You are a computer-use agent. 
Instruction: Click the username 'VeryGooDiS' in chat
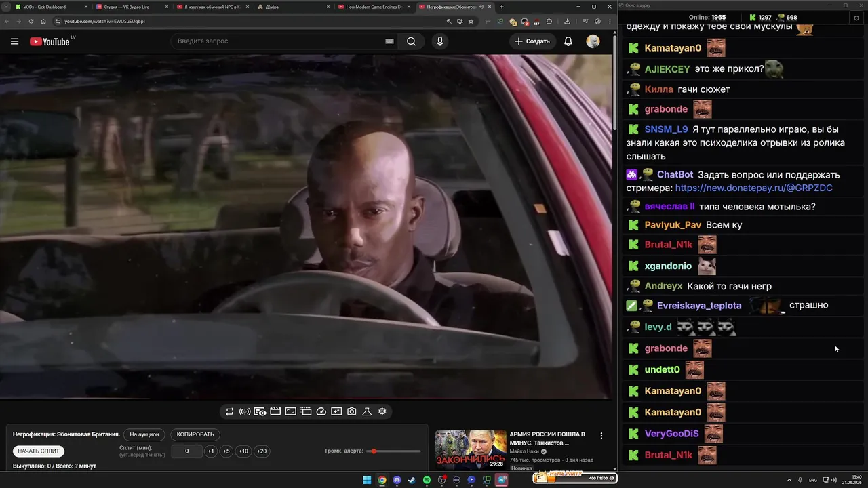pos(671,434)
